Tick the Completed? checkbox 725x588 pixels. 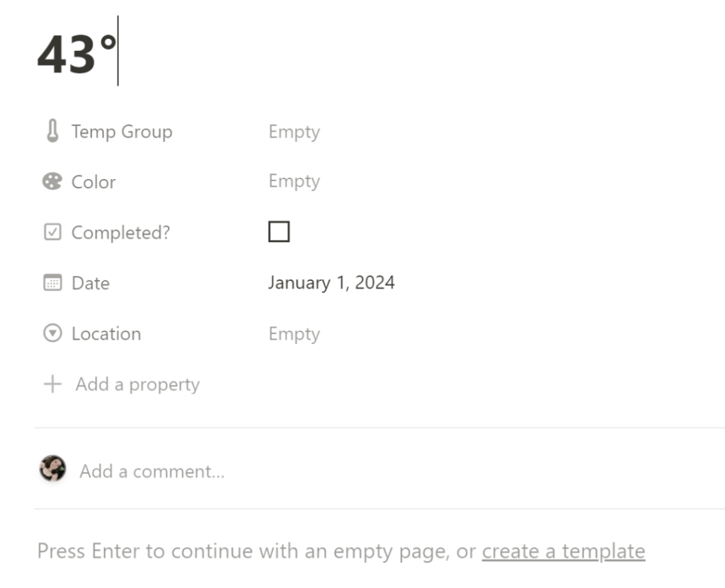pyautogui.click(x=279, y=231)
